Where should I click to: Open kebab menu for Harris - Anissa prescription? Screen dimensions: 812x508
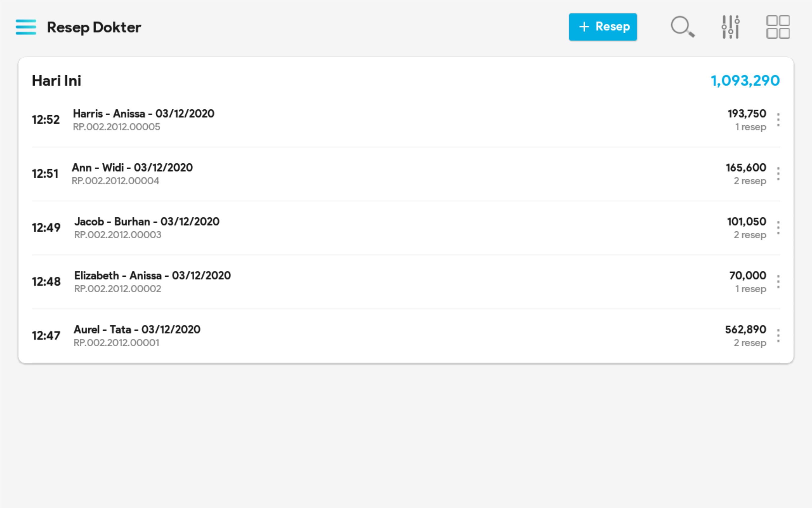click(778, 120)
